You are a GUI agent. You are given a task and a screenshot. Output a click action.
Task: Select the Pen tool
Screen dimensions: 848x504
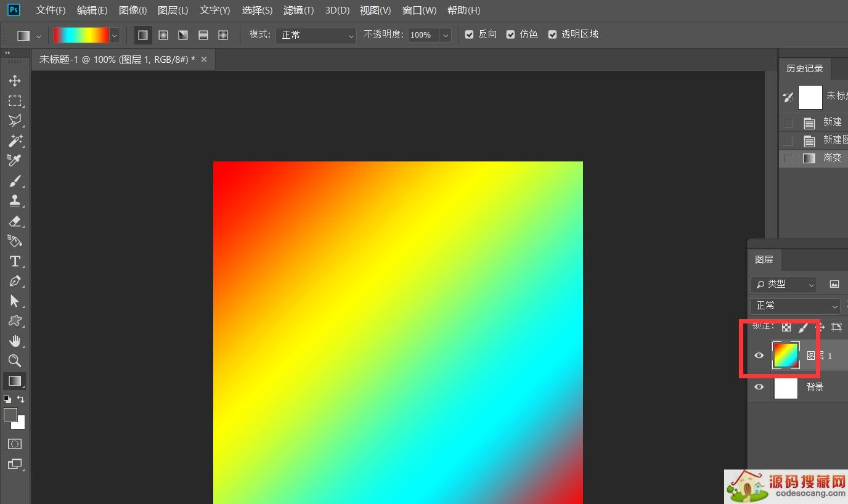point(15,281)
